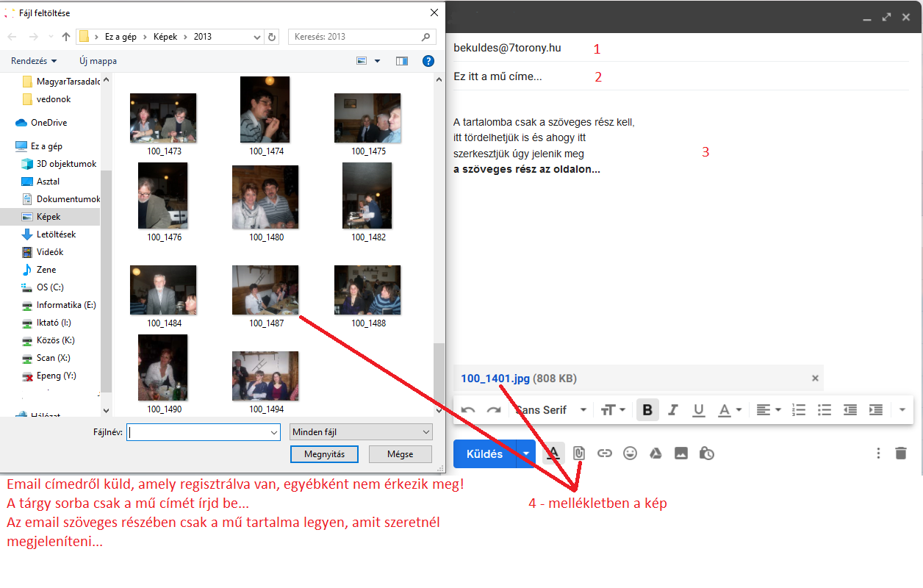Click the attach files paperclip icon

579,453
